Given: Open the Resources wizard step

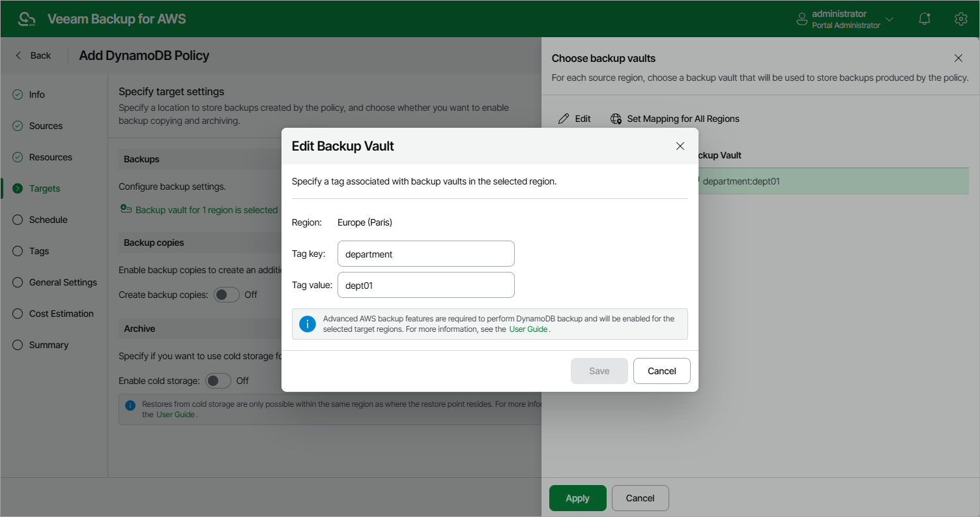Looking at the screenshot, I should click(51, 157).
